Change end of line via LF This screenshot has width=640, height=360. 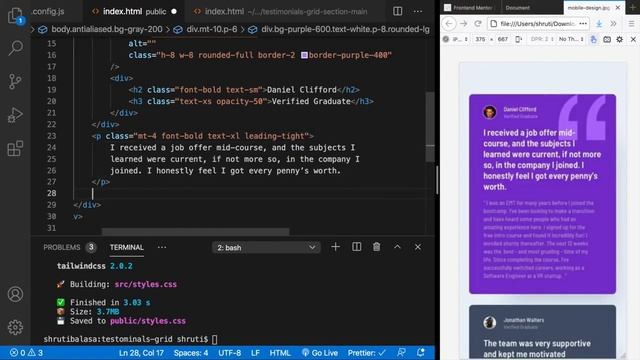(x=255, y=353)
